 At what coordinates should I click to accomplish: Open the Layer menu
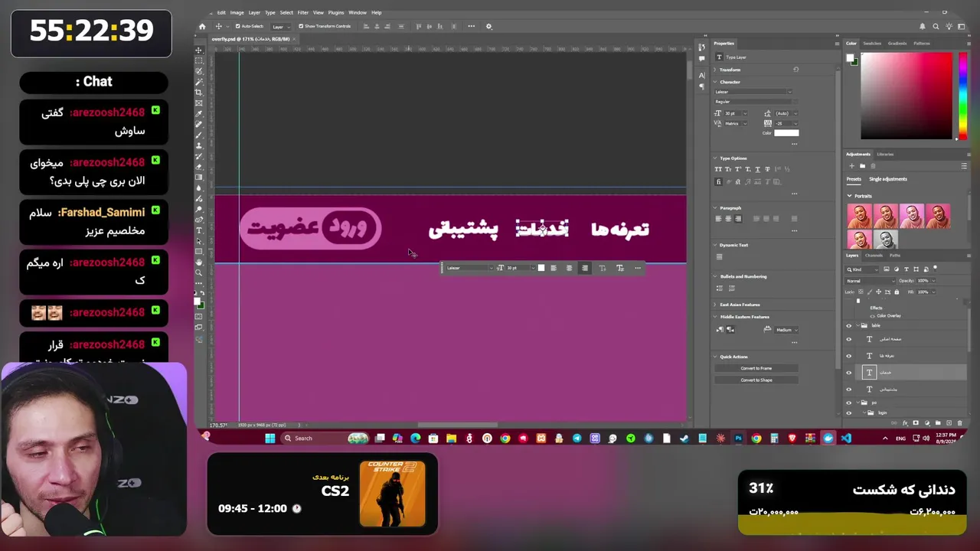pyautogui.click(x=254, y=12)
